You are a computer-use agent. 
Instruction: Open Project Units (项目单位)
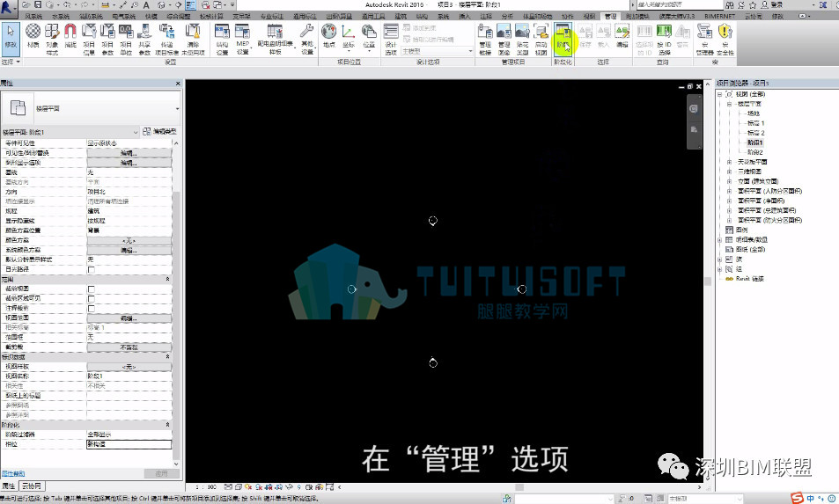(126, 39)
